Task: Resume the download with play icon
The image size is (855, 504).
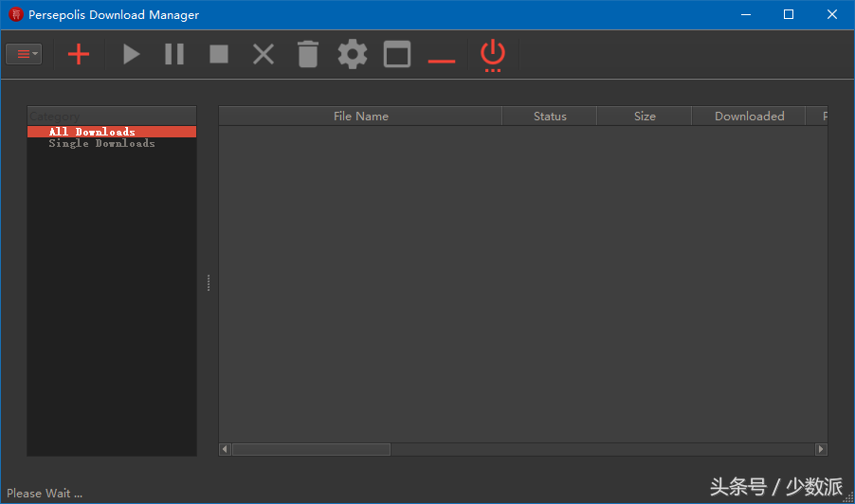Action: point(132,54)
